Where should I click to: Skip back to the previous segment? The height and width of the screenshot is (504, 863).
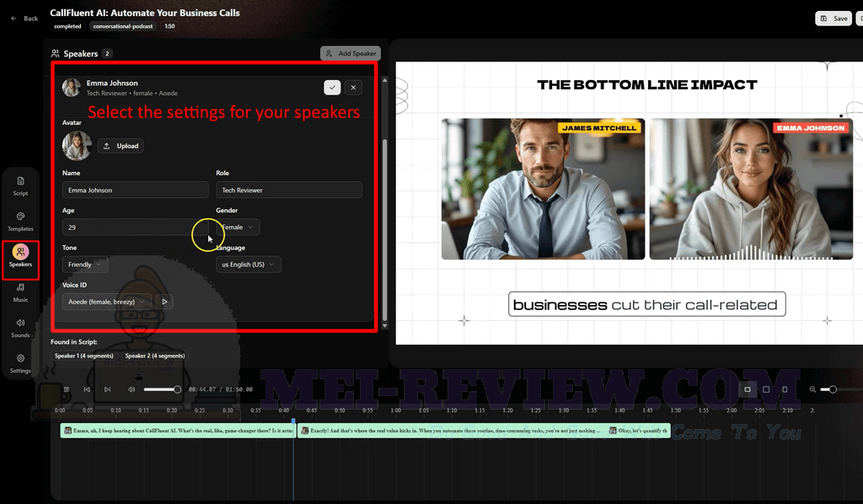[87, 389]
